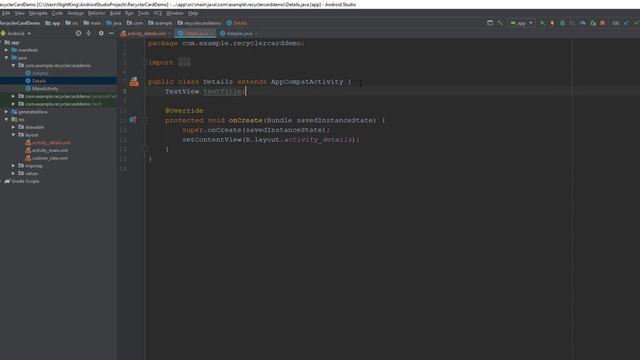This screenshot has height=360, width=640.
Task: Expand the values folder
Action: pyautogui.click(x=13, y=173)
